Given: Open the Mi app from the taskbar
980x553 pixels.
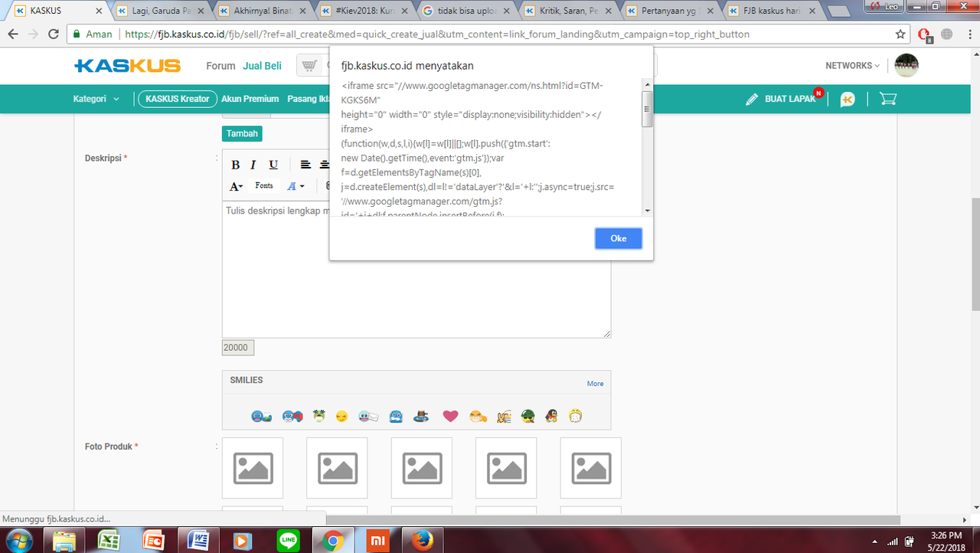Looking at the screenshot, I should (378, 540).
